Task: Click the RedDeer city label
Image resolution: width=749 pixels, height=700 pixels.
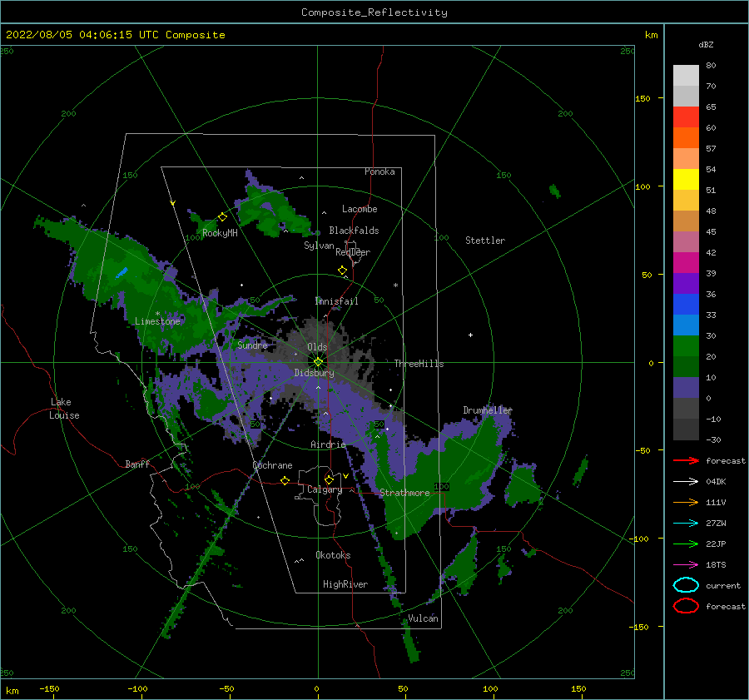Action: tap(353, 252)
